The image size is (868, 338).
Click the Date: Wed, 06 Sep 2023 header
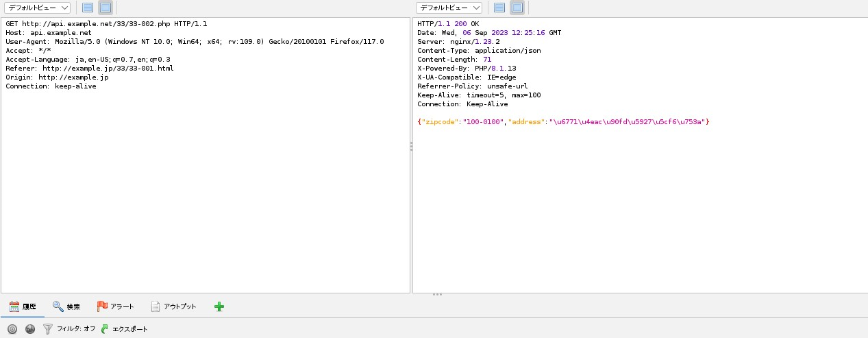489,33
